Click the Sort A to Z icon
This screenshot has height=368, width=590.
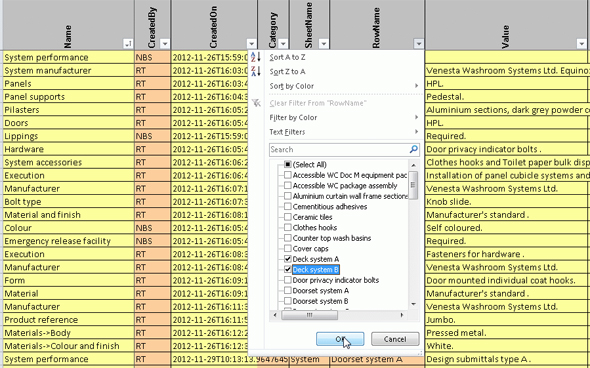(x=255, y=57)
